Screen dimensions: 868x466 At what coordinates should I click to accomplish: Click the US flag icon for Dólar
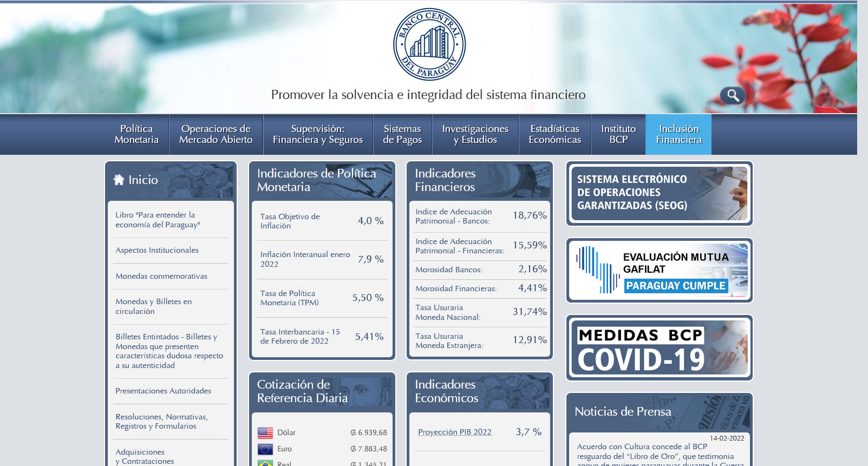(265, 432)
